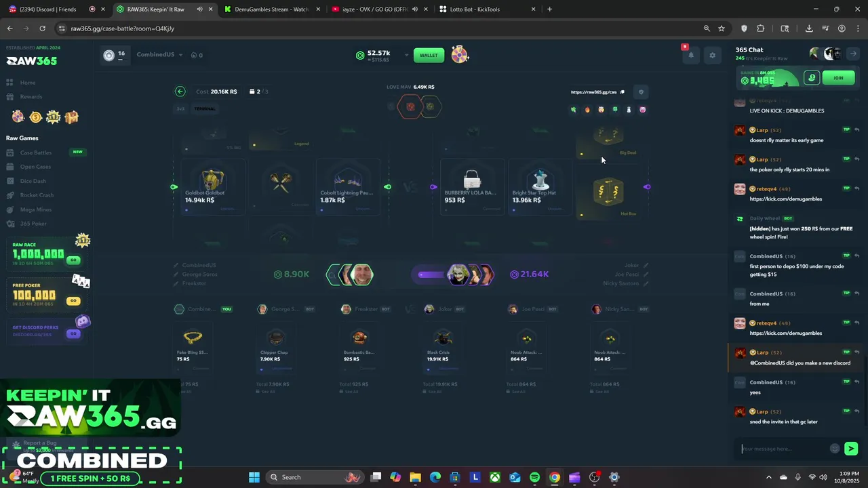Viewport: 868px width, 488px height.
Task: Select Mega Mines in sidebar
Action: coord(35,209)
